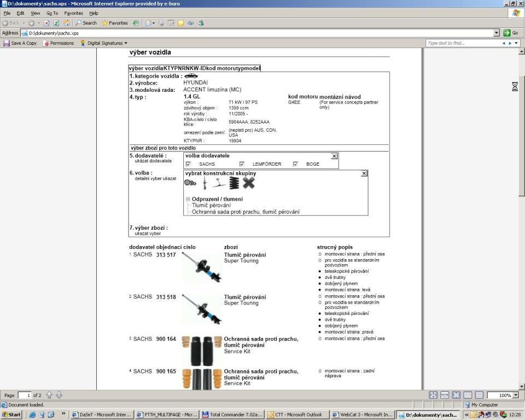
Task: Select the coil spring group icon
Action: (x=235, y=183)
